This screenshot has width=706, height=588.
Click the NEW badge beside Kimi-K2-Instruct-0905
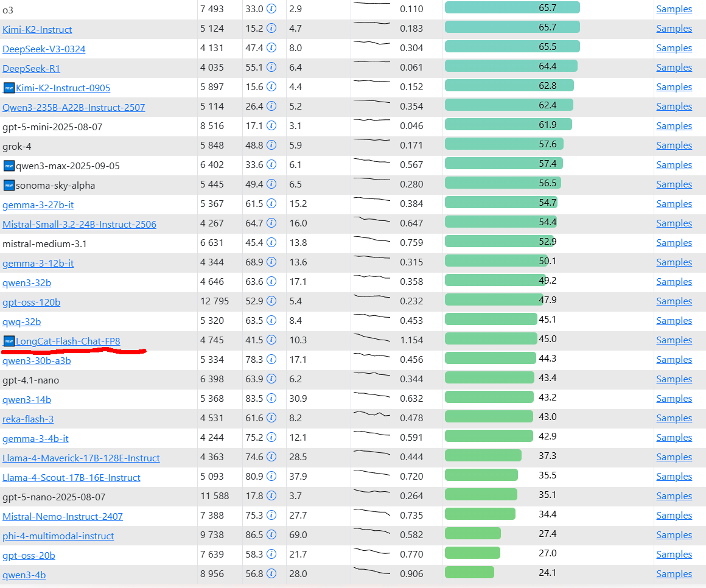tap(9, 88)
